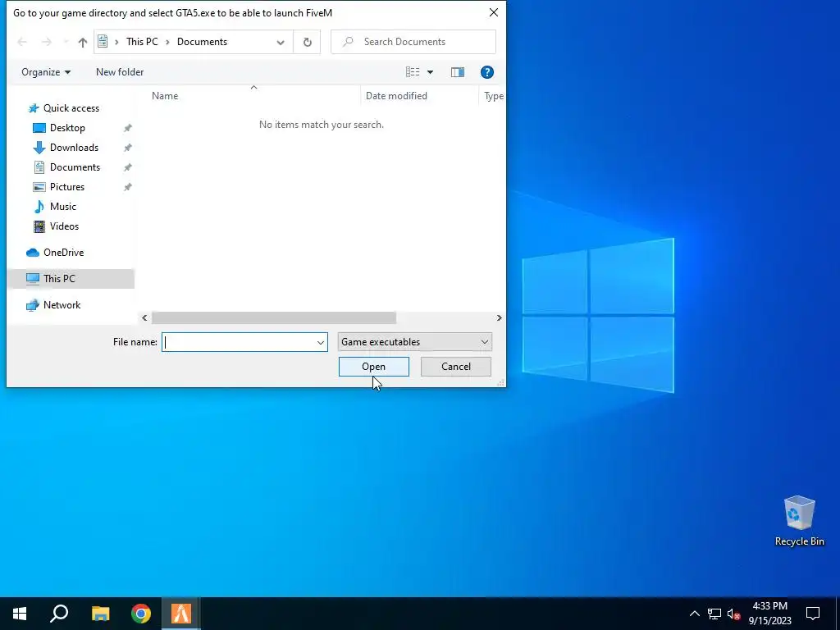Close the GTA5.exe file dialog
The width and height of the screenshot is (840, 630).
point(493,12)
